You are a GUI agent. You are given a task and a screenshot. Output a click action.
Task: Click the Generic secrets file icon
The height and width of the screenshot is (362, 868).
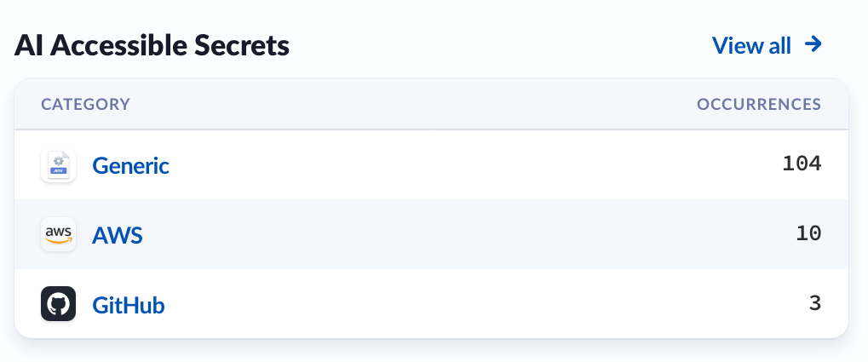(x=59, y=165)
